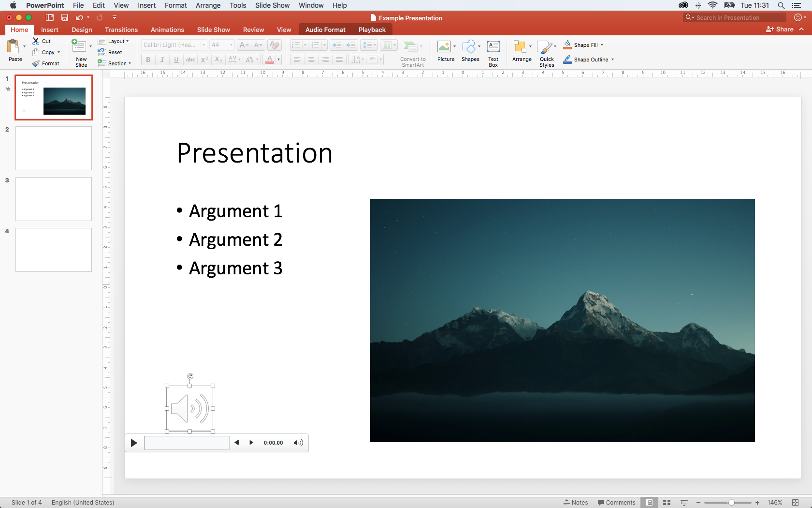Open the Transitions ribbon tab

point(121,30)
